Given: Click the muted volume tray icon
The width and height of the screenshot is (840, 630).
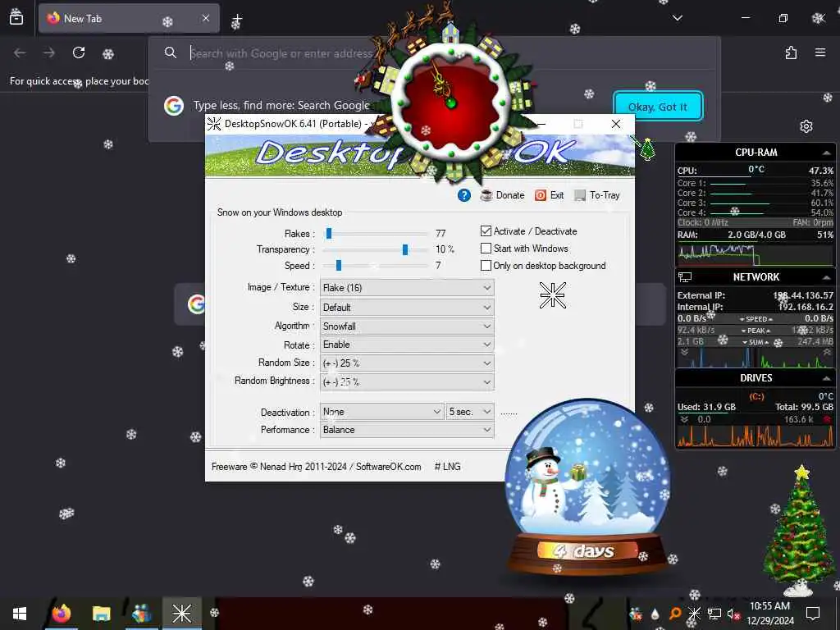Looking at the screenshot, I should point(733,614).
